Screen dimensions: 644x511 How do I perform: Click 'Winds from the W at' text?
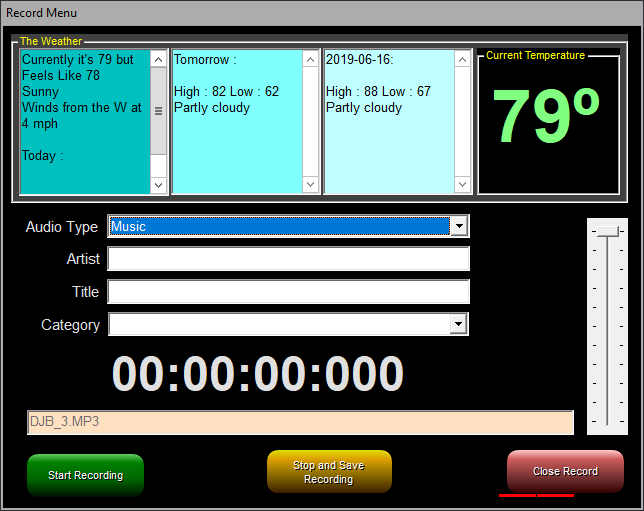[81, 108]
